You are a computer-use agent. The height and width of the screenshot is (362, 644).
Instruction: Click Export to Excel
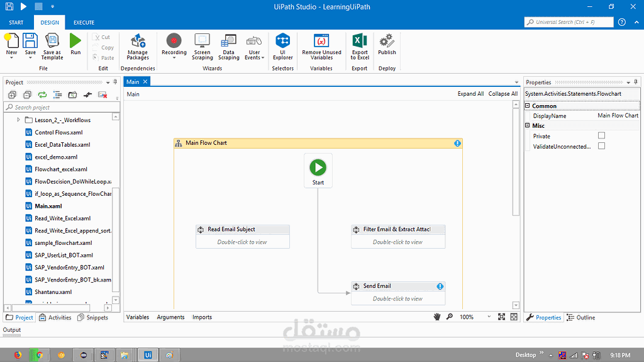360,47
